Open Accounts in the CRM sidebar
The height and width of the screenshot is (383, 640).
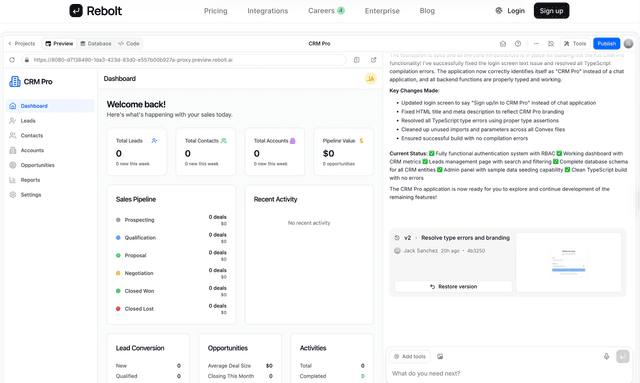point(51,150)
